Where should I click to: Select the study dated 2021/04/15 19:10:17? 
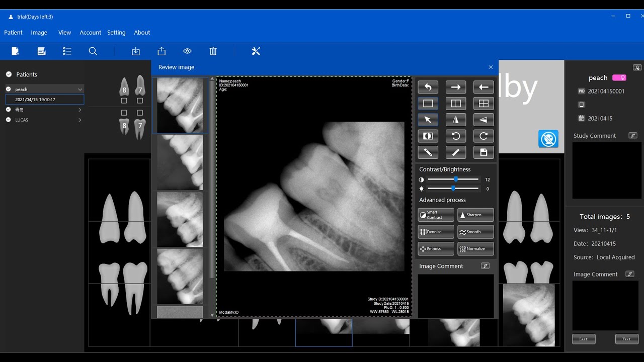(x=44, y=100)
